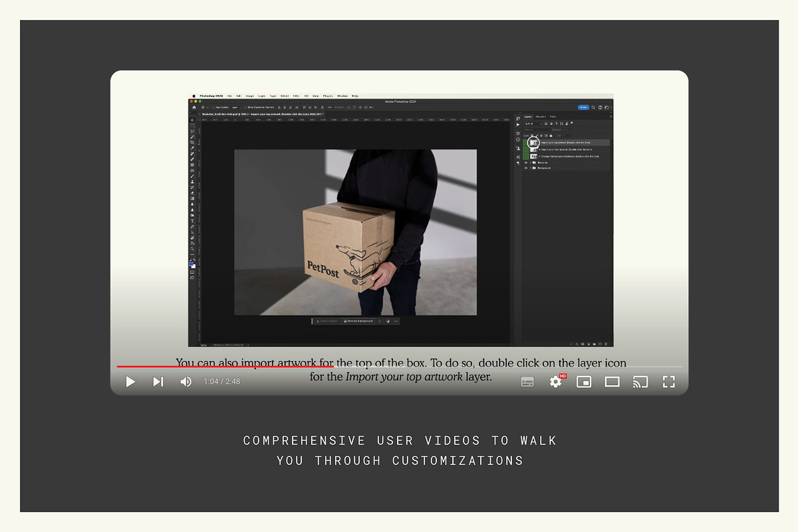The image size is (798, 532).
Task: Open the Filter menu
Action: [296, 96]
